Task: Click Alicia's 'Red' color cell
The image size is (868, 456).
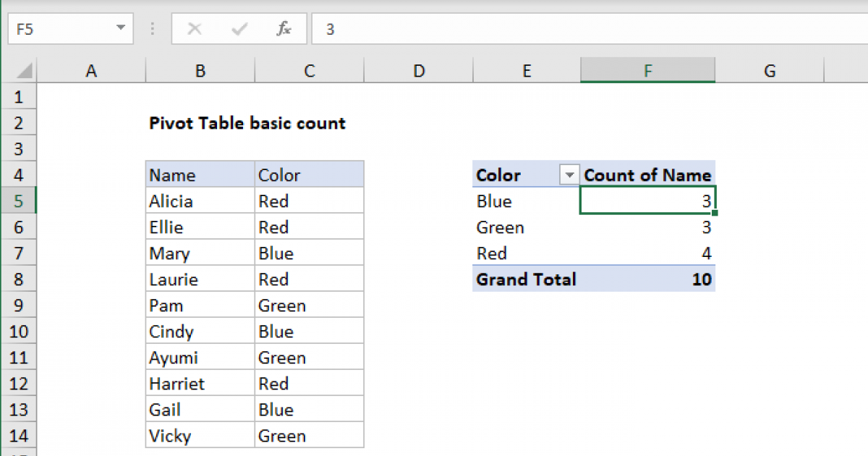Action: pos(310,201)
